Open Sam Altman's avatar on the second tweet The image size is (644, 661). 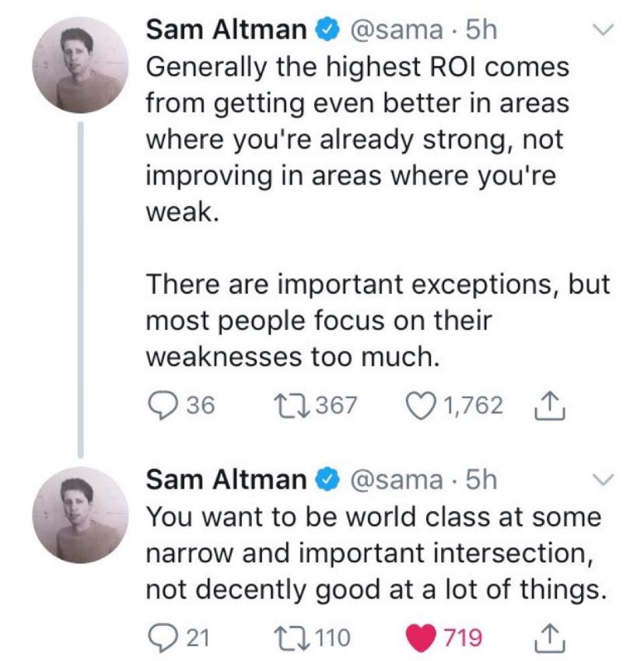[x=80, y=515]
